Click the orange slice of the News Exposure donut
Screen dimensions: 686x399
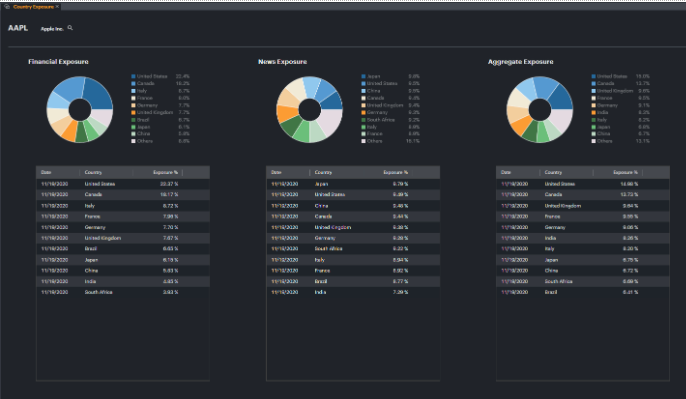pyautogui.click(x=286, y=113)
